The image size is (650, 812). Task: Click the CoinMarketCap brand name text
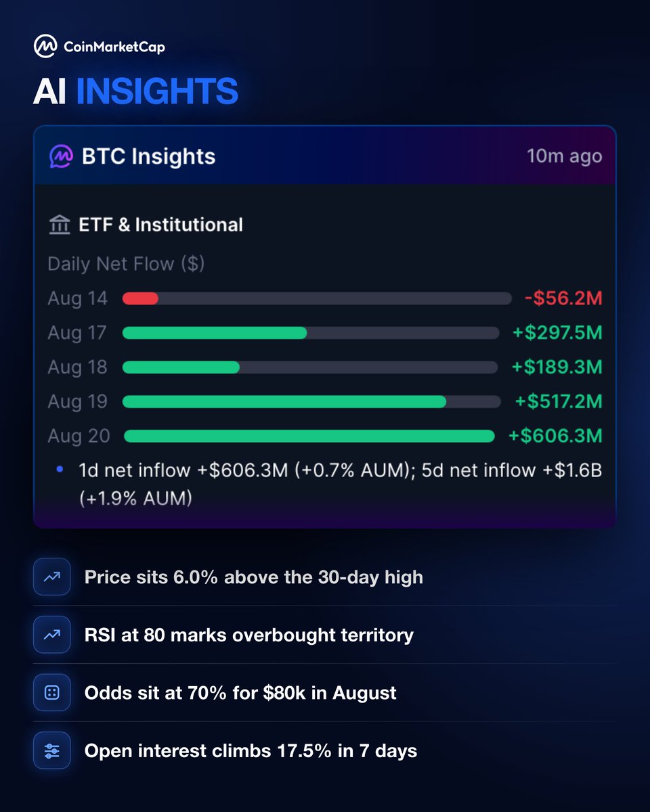(x=114, y=47)
